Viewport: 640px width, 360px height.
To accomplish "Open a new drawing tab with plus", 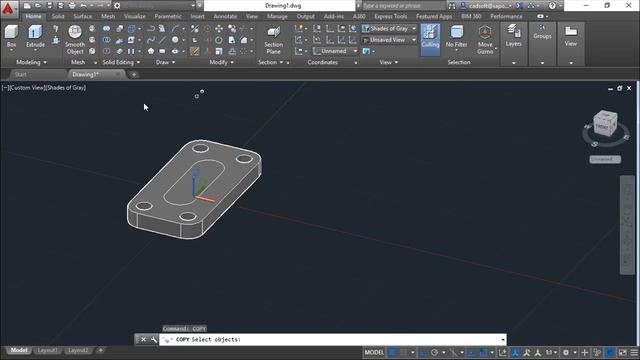I will pyautogui.click(x=134, y=74).
